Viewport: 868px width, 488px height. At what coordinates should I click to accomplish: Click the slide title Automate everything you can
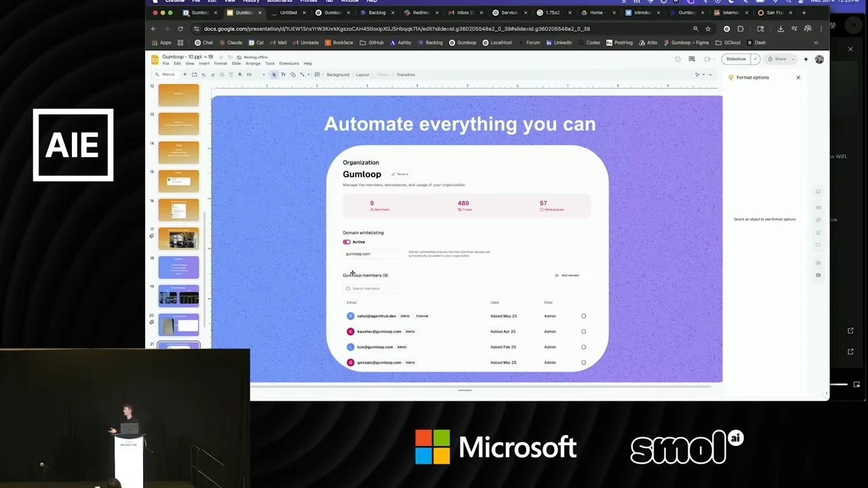point(460,124)
